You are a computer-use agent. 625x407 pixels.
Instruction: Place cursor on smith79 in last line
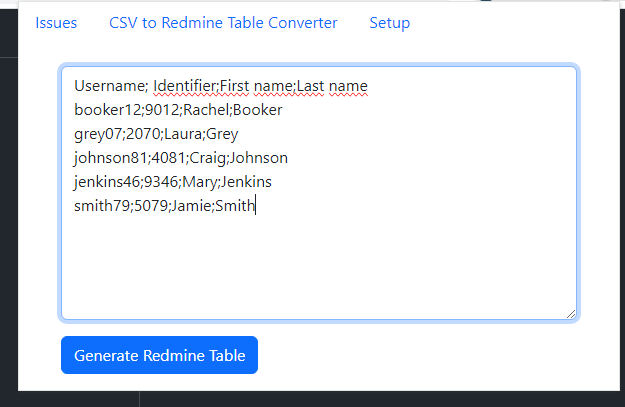(101, 206)
